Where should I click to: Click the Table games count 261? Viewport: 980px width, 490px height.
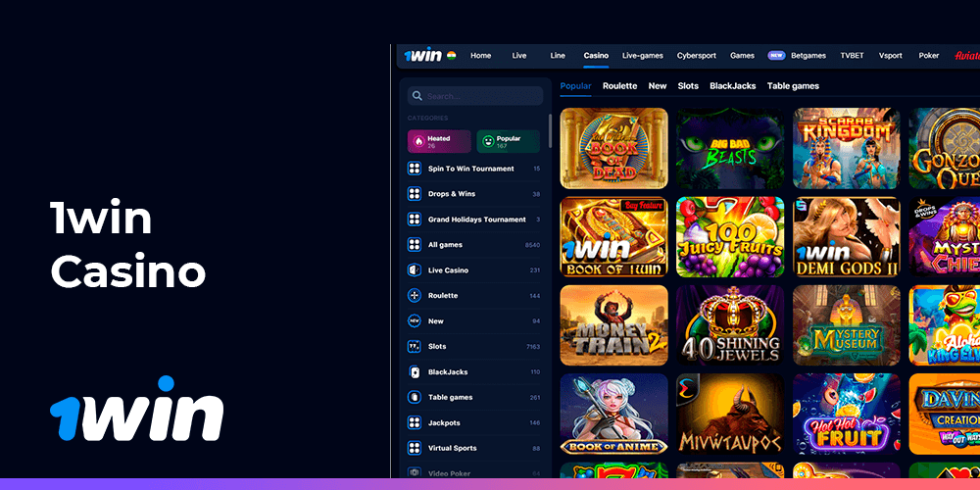[535, 398]
